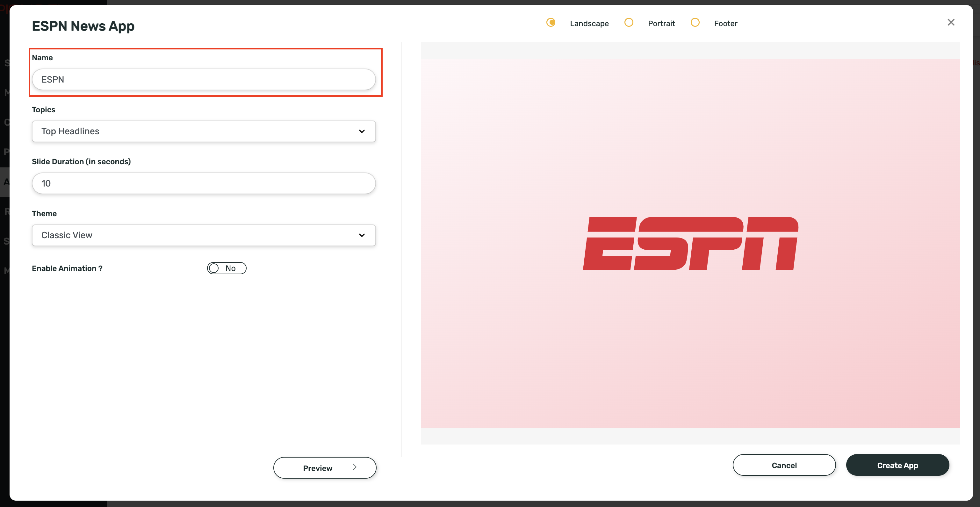Open the Theme dropdown showing Classic View
This screenshot has height=507, width=980.
pos(204,235)
